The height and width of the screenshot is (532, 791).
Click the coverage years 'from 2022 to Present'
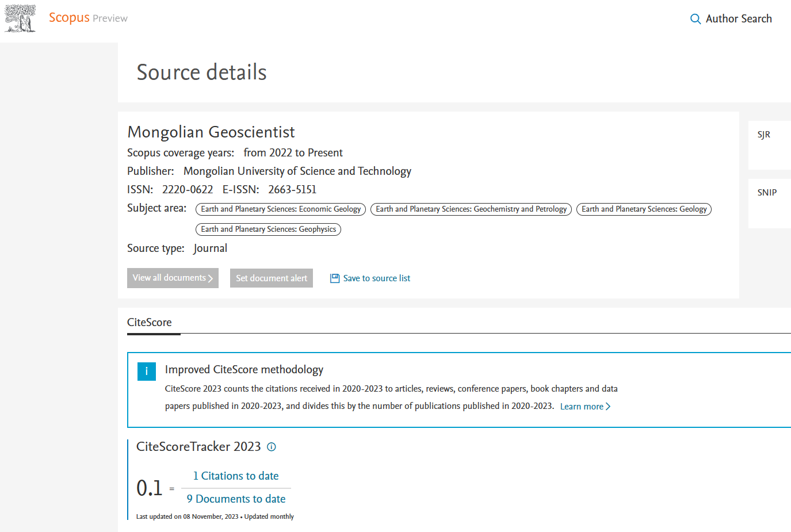click(293, 153)
